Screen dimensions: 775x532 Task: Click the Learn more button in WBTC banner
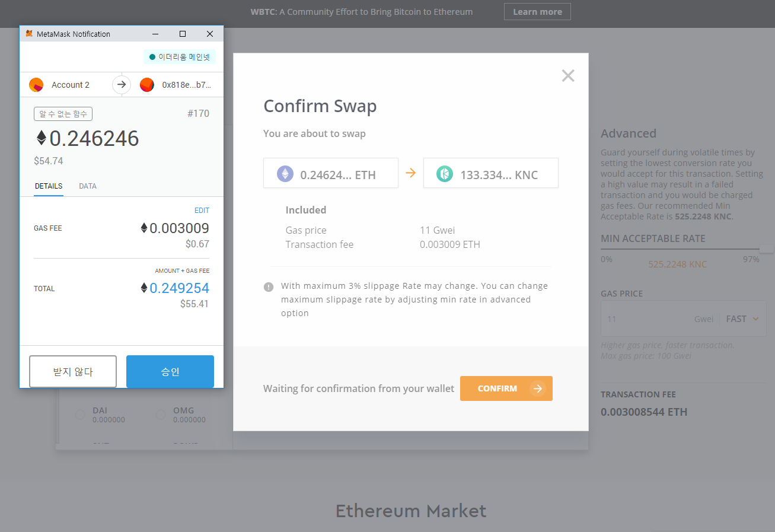click(x=537, y=12)
